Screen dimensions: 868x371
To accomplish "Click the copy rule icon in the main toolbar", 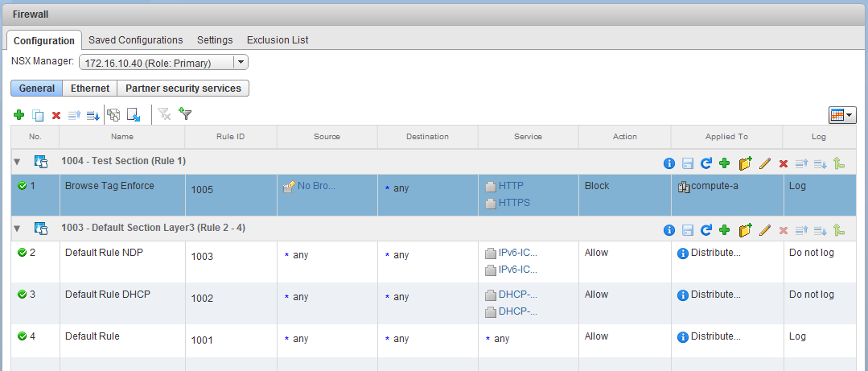I will click(37, 116).
